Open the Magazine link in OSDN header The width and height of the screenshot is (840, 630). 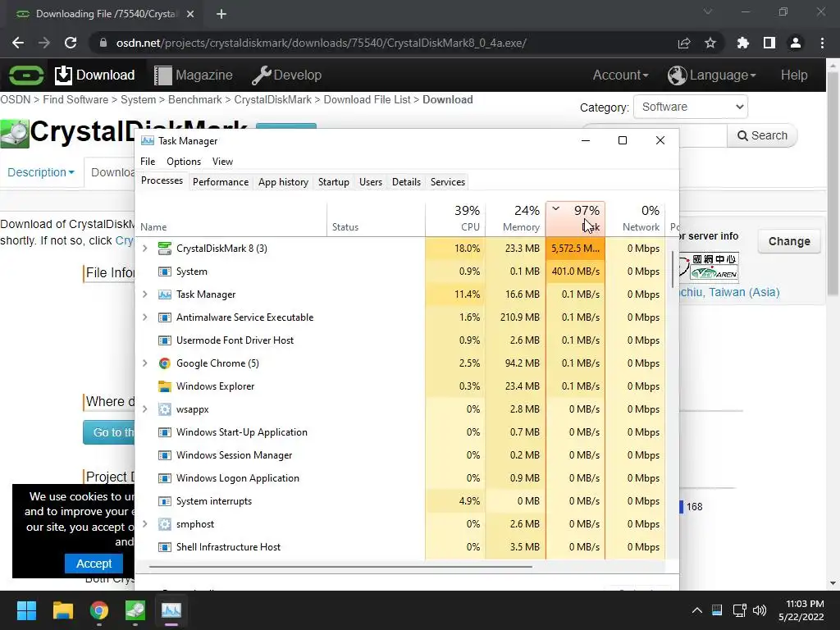coord(194,75)
